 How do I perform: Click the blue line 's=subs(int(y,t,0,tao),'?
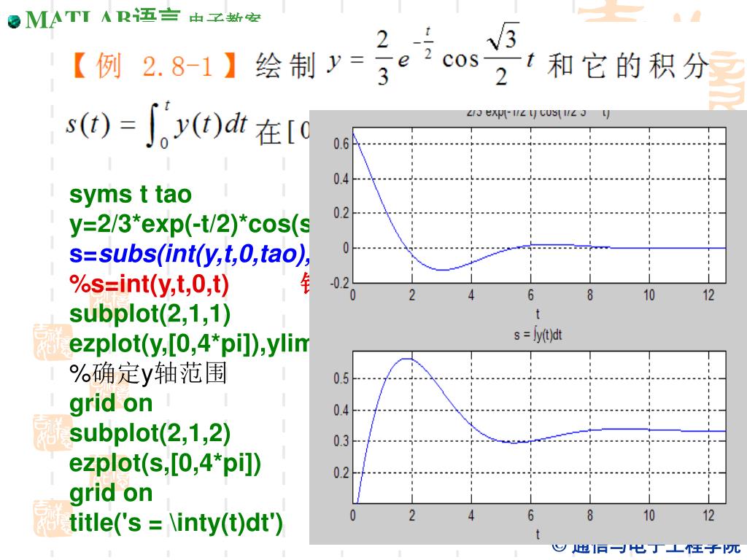pyautogui.click(x=189, y=254)
